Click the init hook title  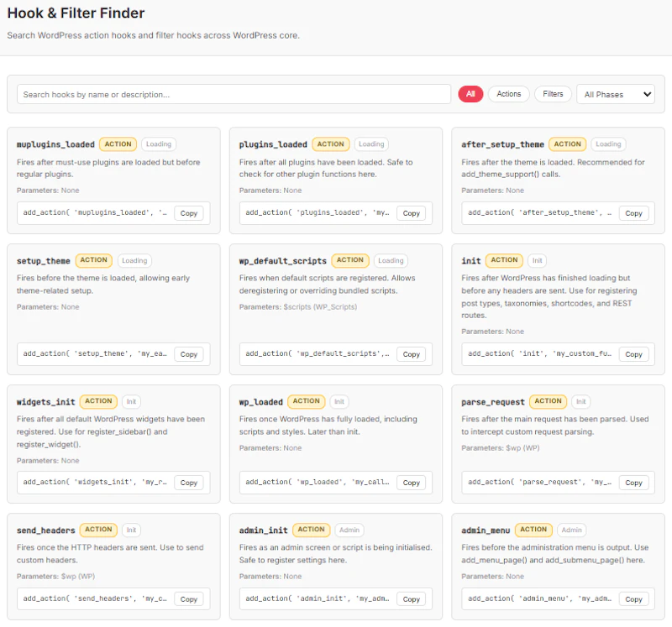pyautogui.click(x=471, y=261)
